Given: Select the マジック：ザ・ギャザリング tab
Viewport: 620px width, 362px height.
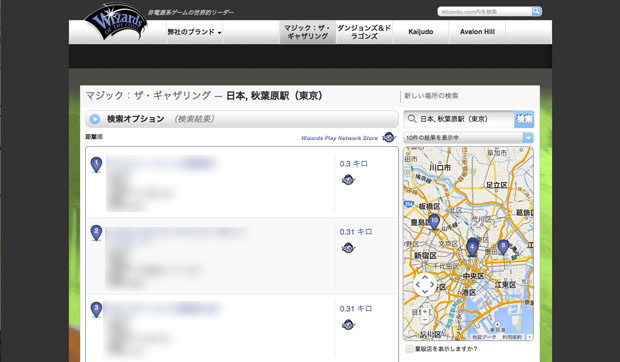Looking at the screenshot, I should tap(307, 32).
